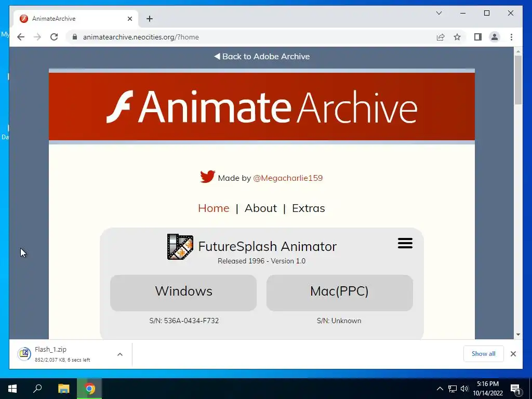Screen dimensions: 532x399
Task: Open the Extras page
Action: tap(309, 208)
